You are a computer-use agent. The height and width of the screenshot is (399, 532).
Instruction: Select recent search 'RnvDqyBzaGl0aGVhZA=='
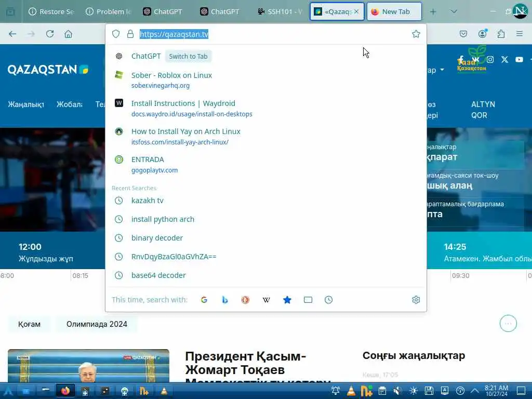[x=265, y=257]
